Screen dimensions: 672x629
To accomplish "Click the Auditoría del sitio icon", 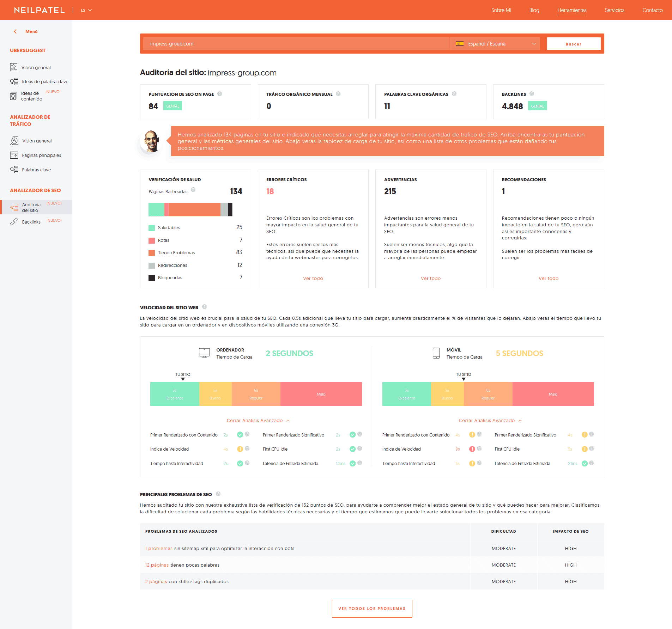I will 14,207.
